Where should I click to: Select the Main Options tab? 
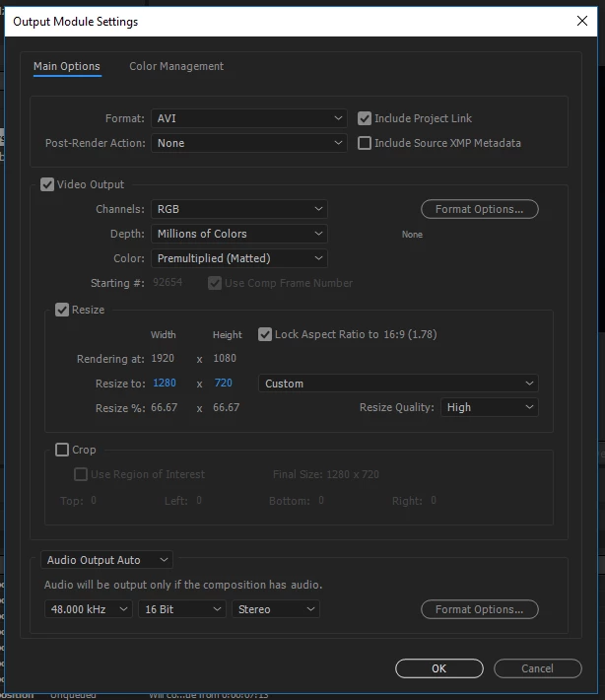coord(67,66)
